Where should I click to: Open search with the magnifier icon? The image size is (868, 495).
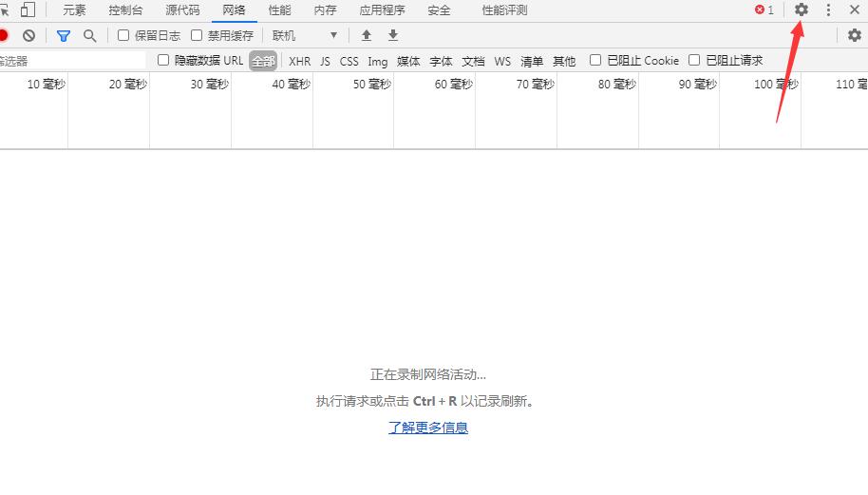89,36
